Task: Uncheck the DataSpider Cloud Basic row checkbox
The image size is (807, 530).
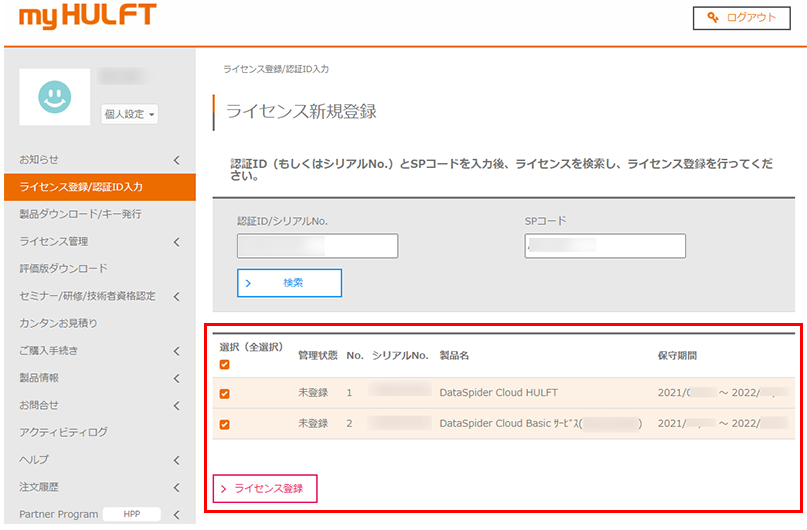Action: 224,424
